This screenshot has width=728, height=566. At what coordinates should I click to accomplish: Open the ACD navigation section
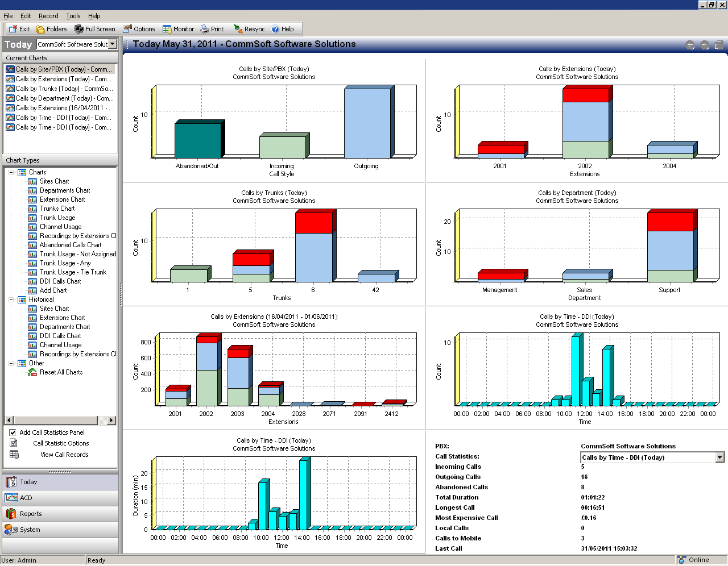pyautogui.click(x=60, y=498)
